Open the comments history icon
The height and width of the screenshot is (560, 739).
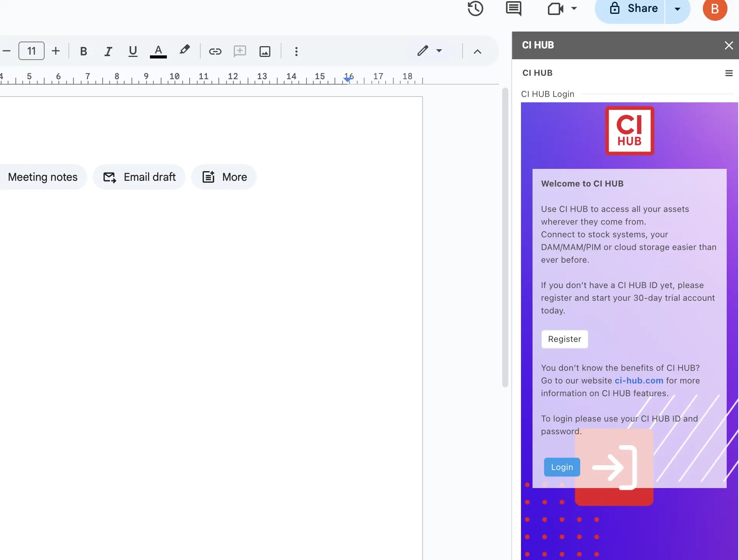tap(514, 8)
